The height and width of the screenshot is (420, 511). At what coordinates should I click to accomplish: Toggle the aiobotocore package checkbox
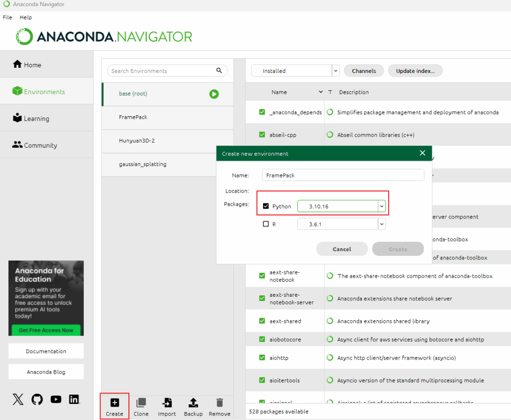click(x=262, y=339)
